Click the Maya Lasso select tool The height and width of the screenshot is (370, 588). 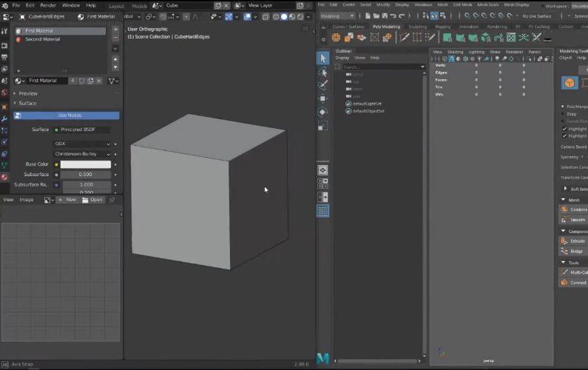click(322, 72)
